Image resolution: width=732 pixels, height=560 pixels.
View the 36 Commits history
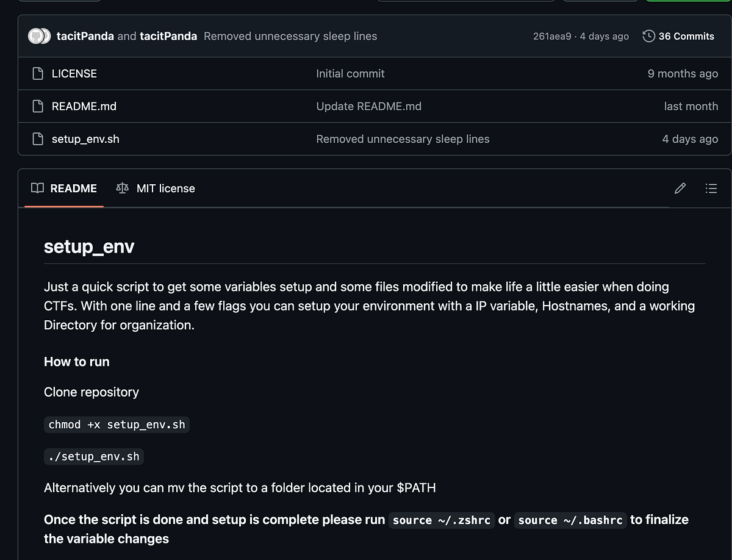[686, 36]
